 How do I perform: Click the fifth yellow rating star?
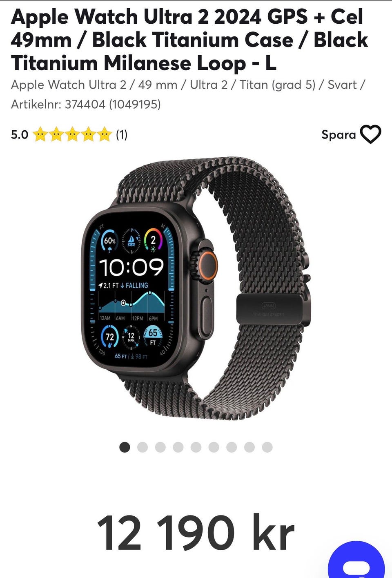[104, 134]
